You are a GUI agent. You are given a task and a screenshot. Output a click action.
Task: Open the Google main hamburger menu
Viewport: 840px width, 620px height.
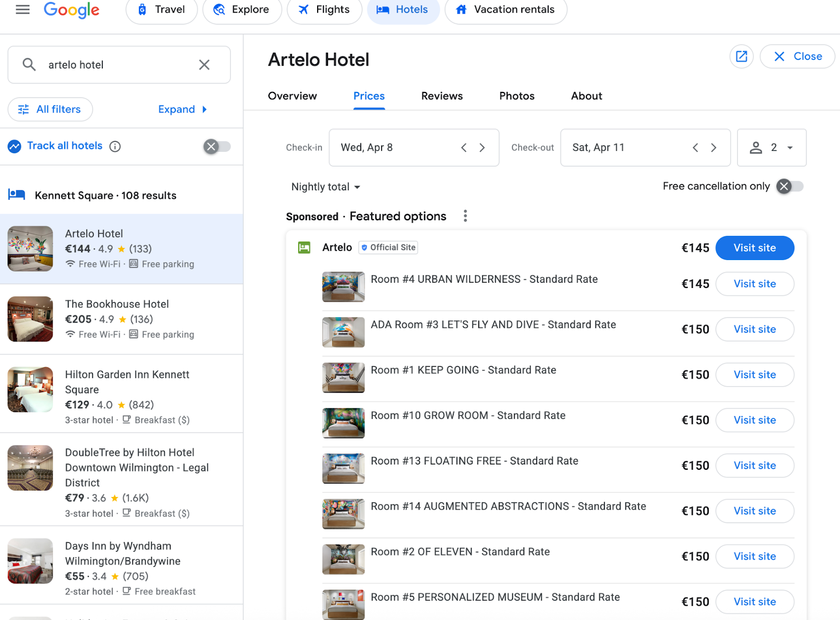23,9
